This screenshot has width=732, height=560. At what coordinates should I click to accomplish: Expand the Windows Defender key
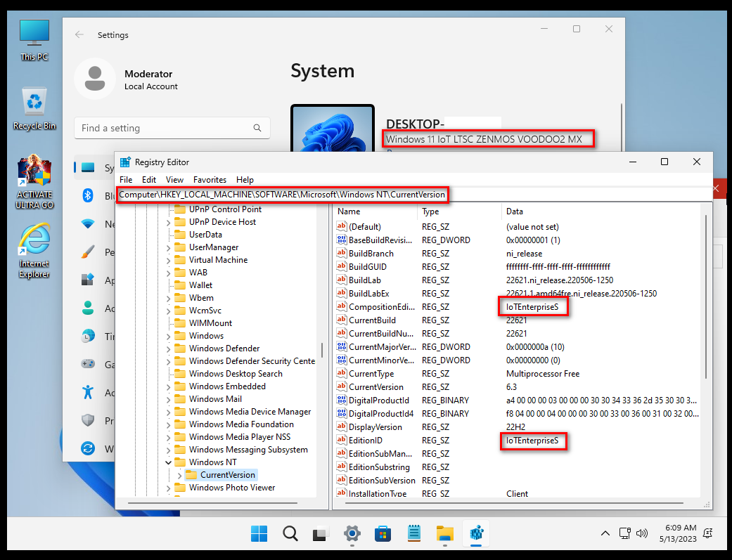tap(169, 349)
